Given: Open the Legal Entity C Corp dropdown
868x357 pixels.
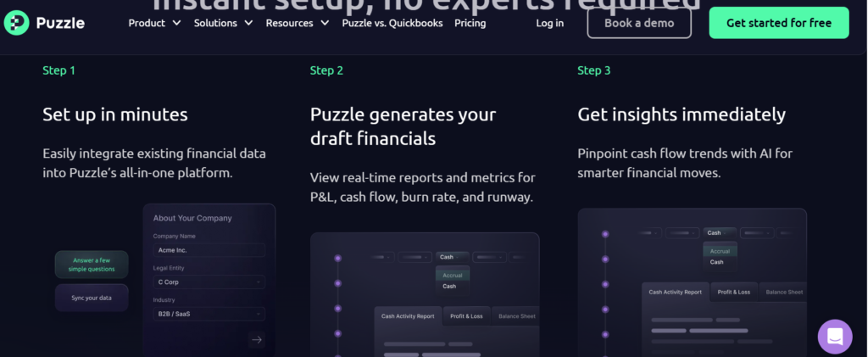Looking at the screenshot, I should (209, 282).
